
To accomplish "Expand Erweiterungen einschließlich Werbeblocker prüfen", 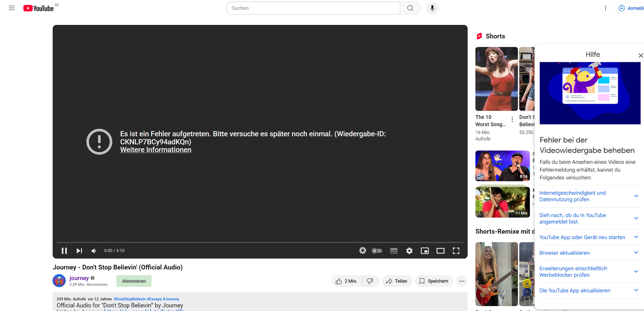I will click(589, 272).
